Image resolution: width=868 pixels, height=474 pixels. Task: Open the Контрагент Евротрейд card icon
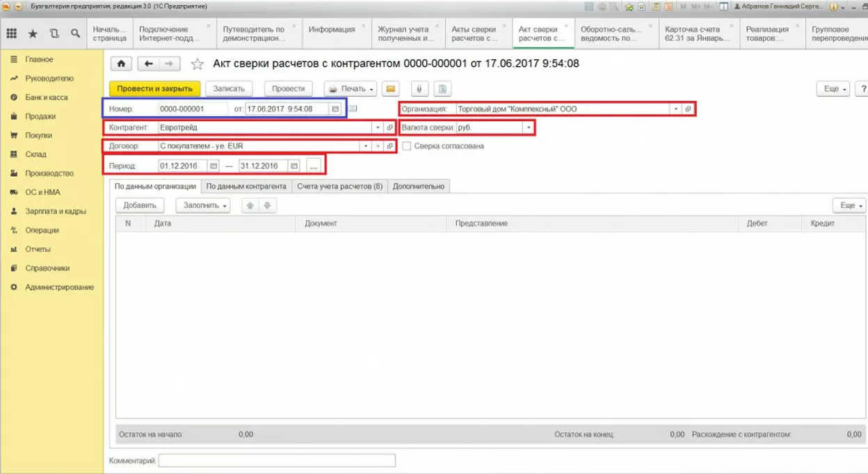[389, 128]
